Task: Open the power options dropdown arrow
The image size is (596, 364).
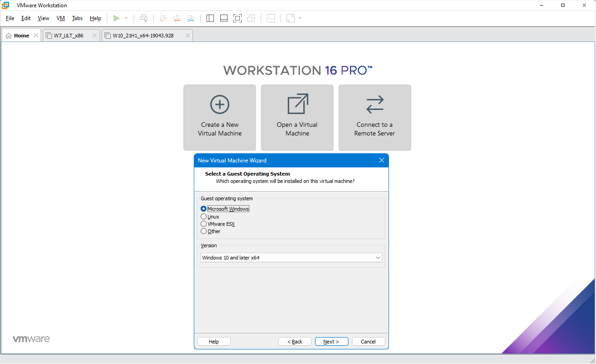Action: (x=126, y=18)
